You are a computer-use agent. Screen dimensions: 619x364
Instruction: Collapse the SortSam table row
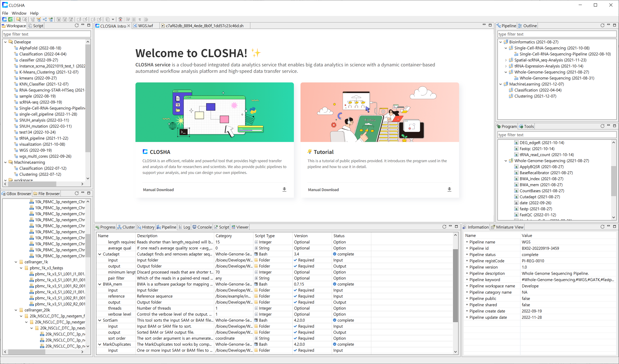pyautogui.click(x=100, y=320)
